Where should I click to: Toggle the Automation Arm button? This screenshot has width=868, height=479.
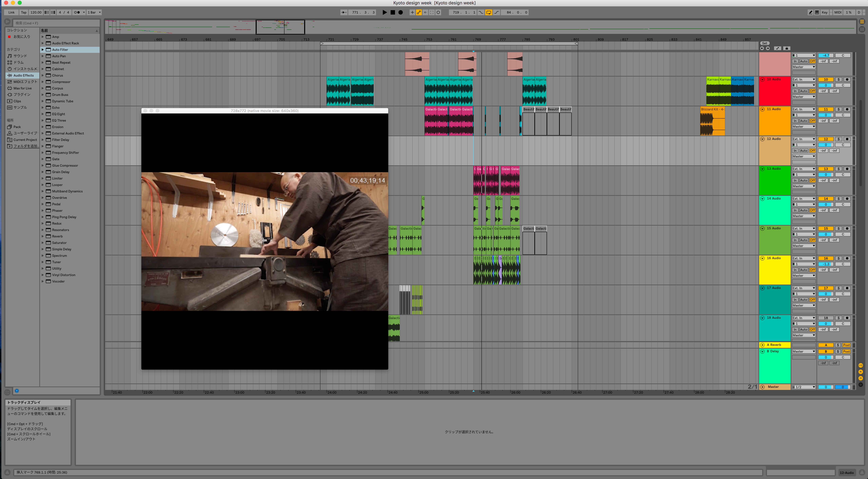click(419, 13)
